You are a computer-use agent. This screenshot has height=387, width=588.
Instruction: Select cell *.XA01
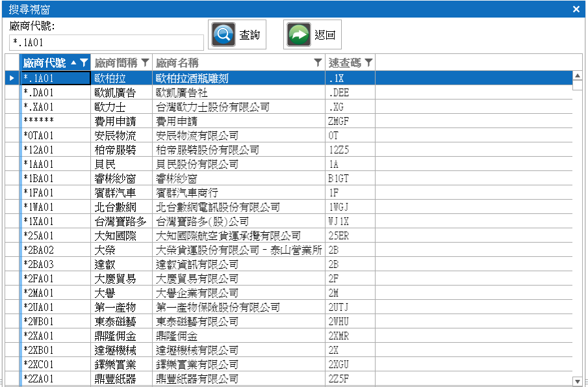click(x=55, y=107)
